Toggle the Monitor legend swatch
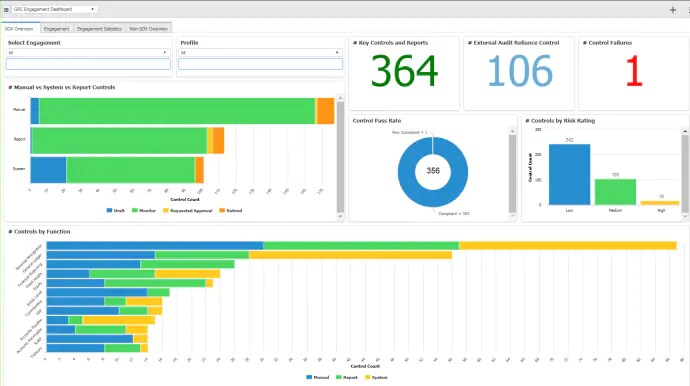The width and height of the screenshot is (690, 386). (135, 210)
